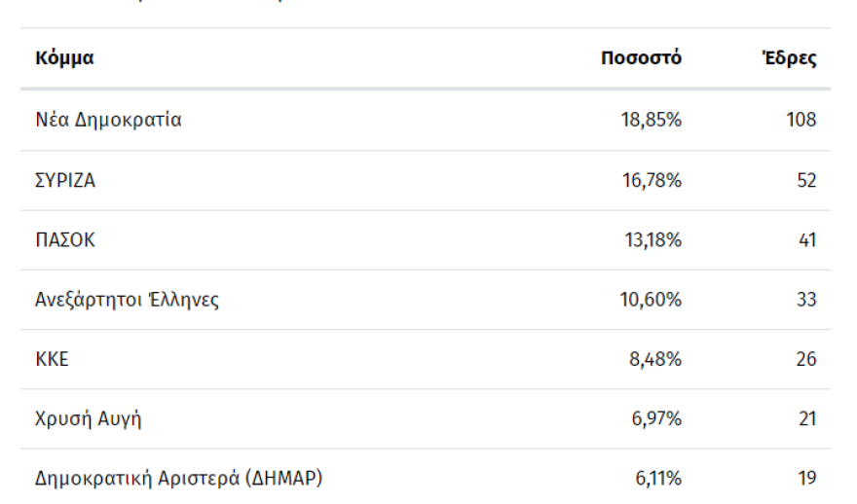Screen dimensions: 857x504
Task: Click the 8,48% percentage value
Action: 655,359
